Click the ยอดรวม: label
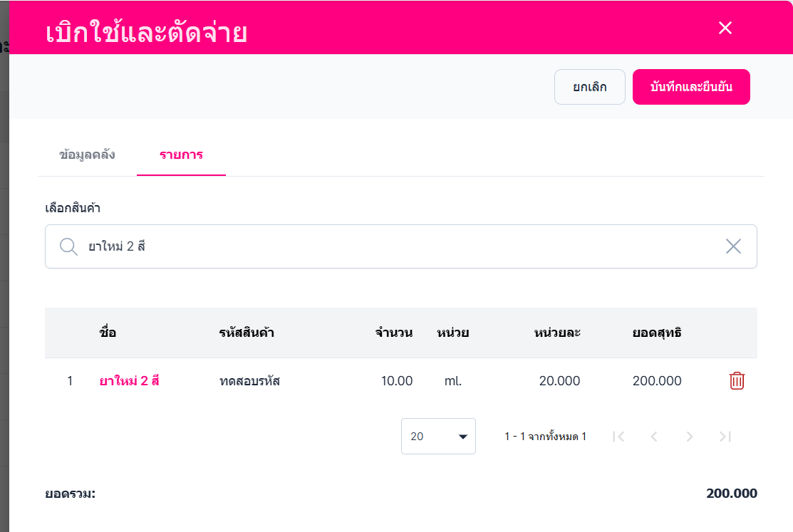The height and width of the screenshot is (532, 793). [x=71, y=494]
